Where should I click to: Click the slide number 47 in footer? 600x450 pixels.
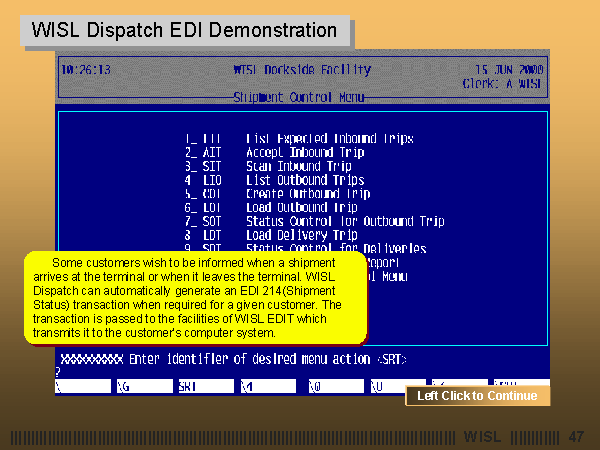575,437
